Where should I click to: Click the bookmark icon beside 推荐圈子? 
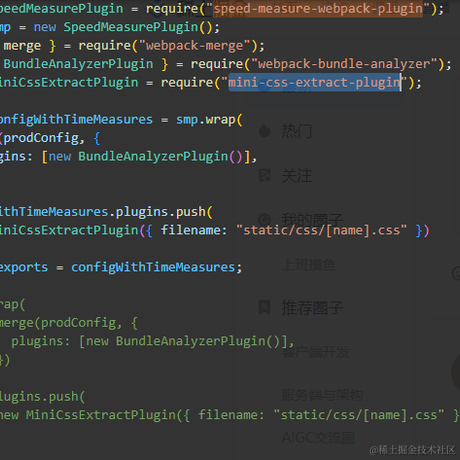[x=265, y=307]
